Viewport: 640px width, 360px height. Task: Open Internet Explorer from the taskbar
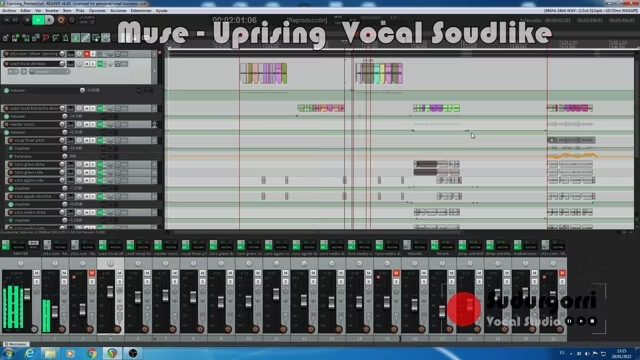coord(29,353)
